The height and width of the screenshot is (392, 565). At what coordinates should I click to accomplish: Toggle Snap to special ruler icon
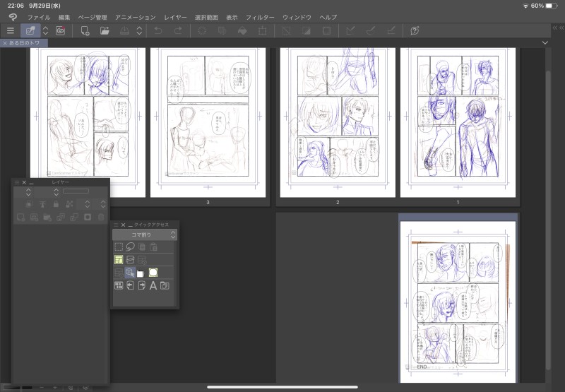pos(371,30)
